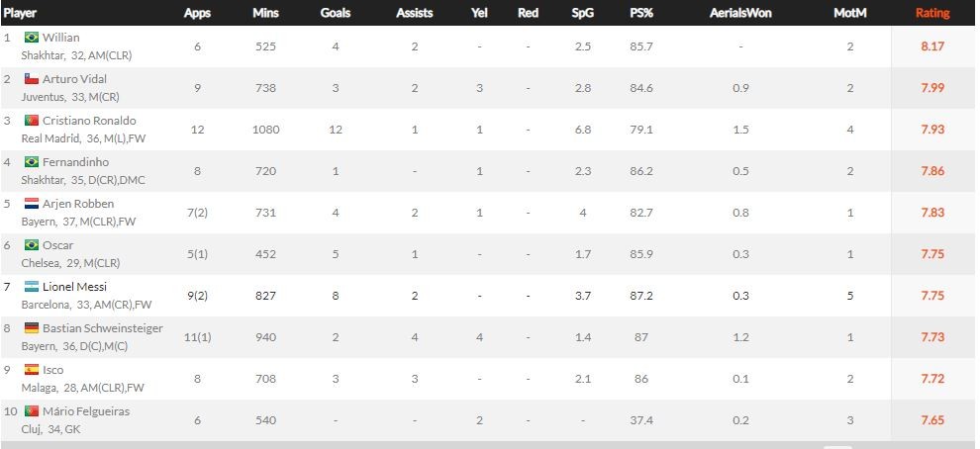This screenshot has width=980, height=449.
Task: Sort table by Rating column
Action: [x=931, y=13]
